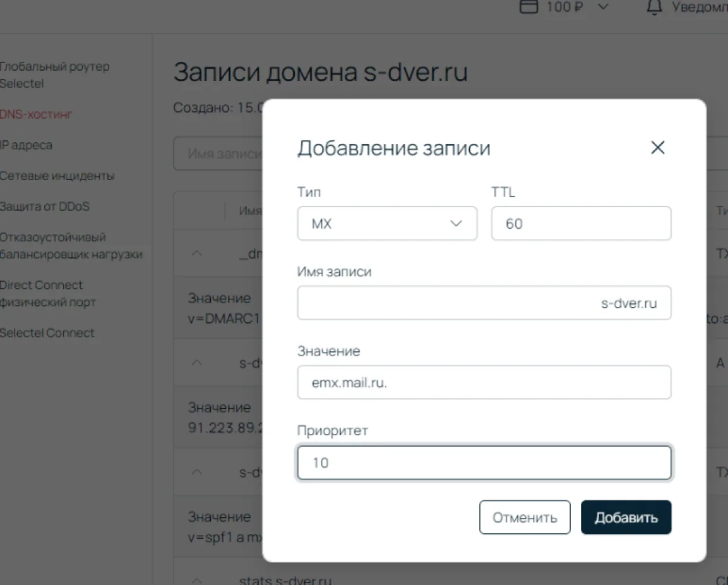Open Защита от DDoS in the sidebar
The width and height of the screenshot is (728, 585).
[45, 207]
